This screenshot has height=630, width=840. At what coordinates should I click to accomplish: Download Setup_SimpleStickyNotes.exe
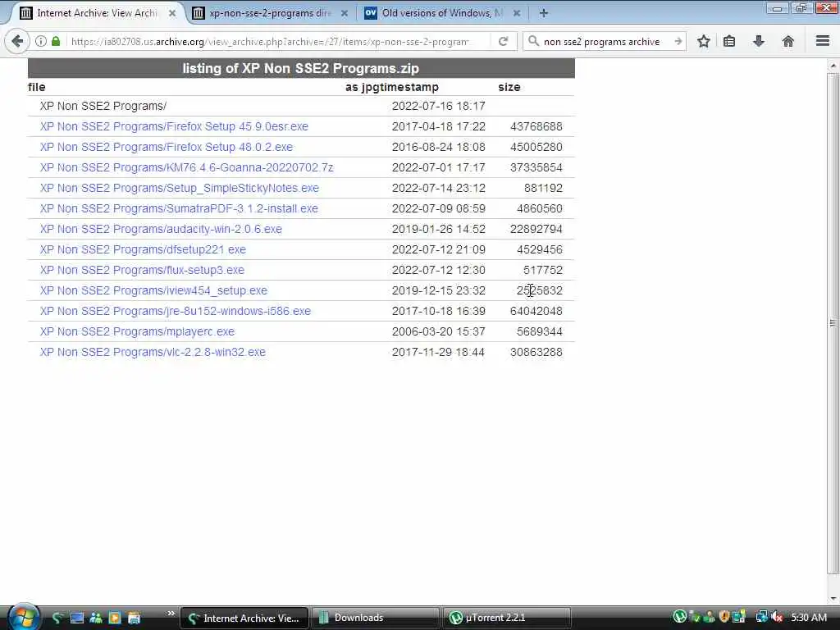179,188
